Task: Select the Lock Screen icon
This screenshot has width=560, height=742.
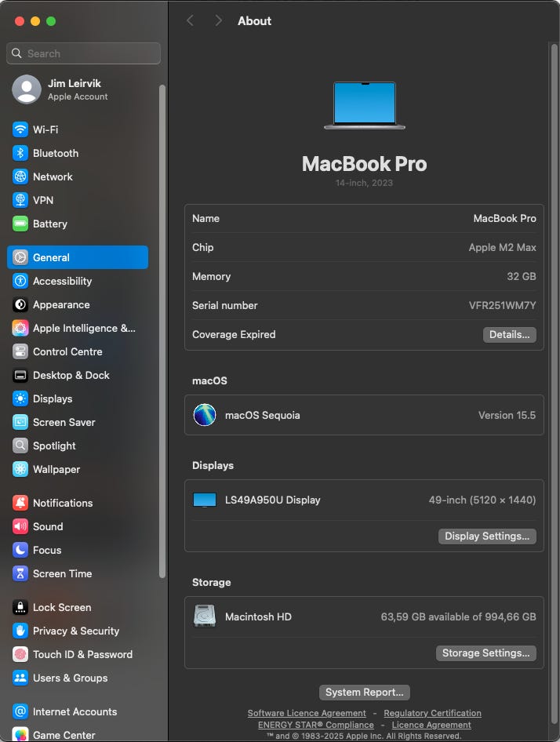Action: [x=20, y=607]
